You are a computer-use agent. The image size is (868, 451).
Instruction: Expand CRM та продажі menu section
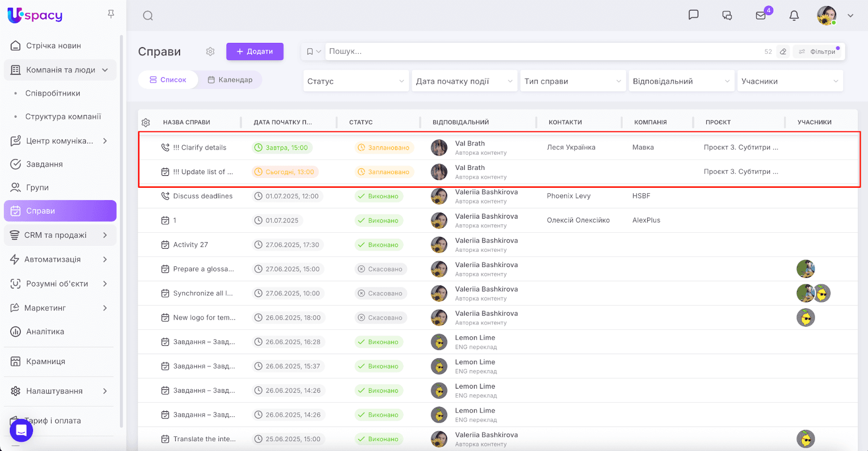[60, 235]
